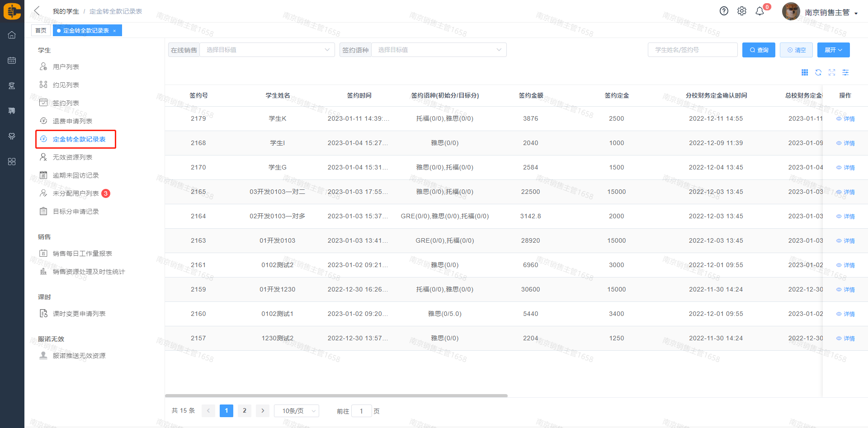
Task: Click the 查询 search button
Action: [x=759, y=50]
